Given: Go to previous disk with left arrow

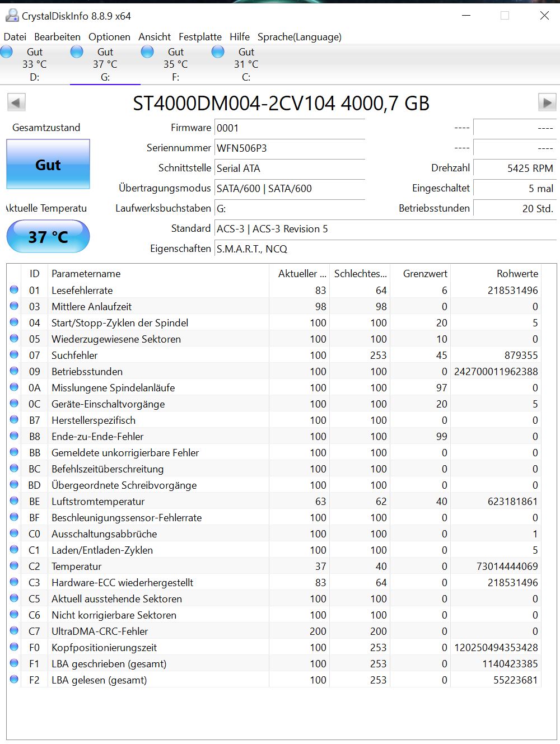Looking at the screenshot, I should coord(16,102).
